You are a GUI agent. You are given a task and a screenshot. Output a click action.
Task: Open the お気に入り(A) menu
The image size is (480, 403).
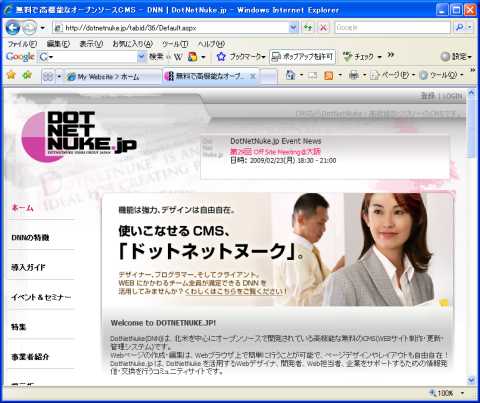tap(132, 44)
